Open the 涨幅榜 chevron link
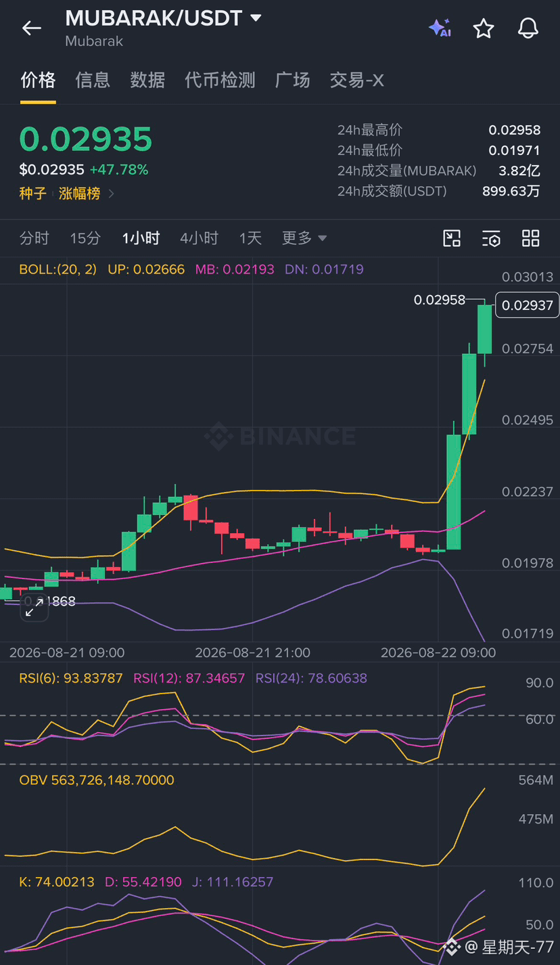Image resolution: width=560 pixels, height=965 pixels. point(112,194)
